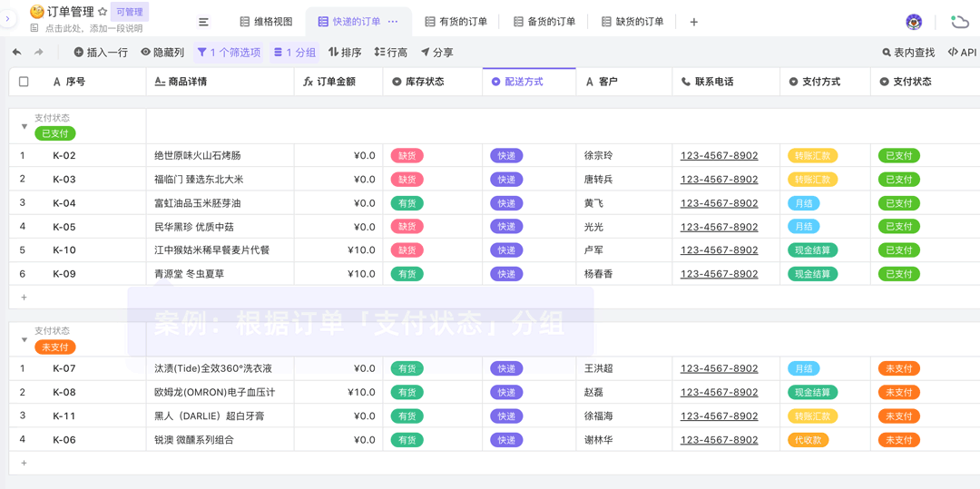This screenshot has height=489, width=980.
Task: Add a row to 已支付 group
Action: point(24,298)
